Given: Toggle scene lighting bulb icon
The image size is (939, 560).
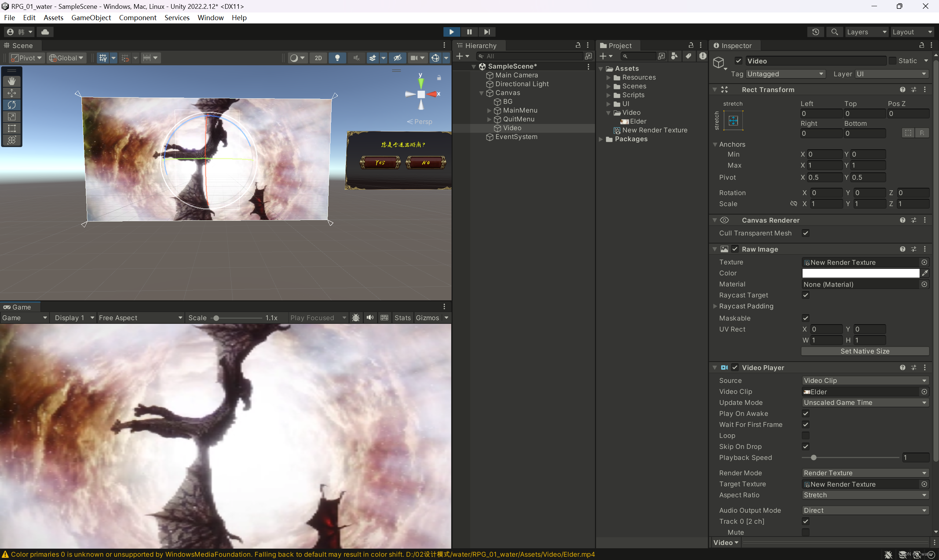Looking at the screenshot, I should pos(337,58).
